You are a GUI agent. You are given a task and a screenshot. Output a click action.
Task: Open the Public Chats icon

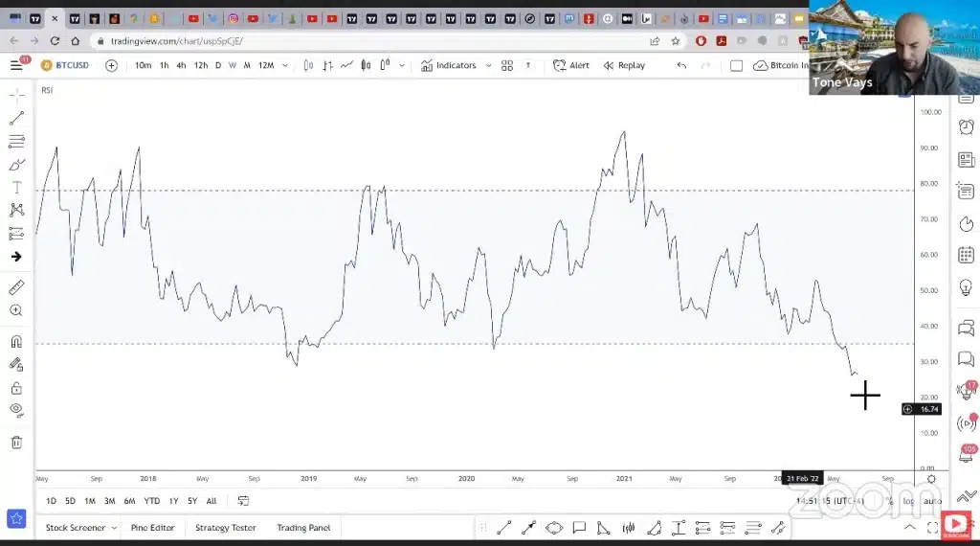tap(967, 327)
